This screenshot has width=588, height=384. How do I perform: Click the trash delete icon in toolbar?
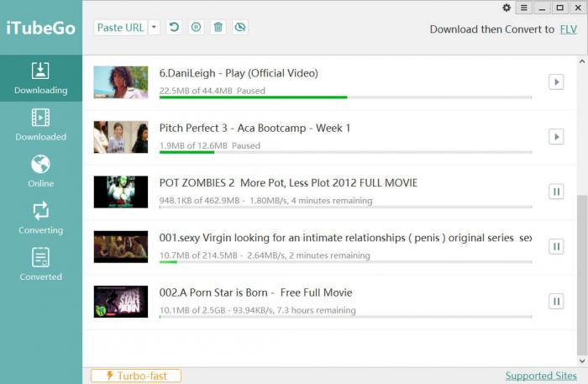(x=218, y=28)
